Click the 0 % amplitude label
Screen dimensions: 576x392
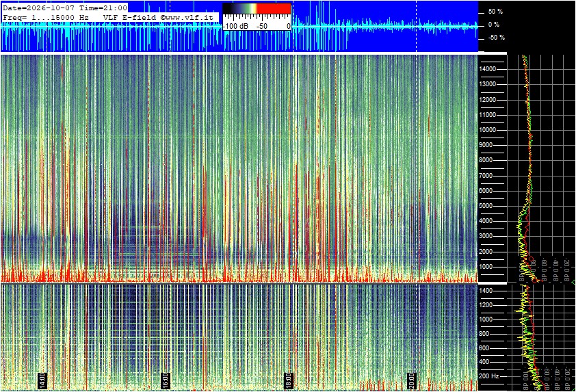point(494,25)
